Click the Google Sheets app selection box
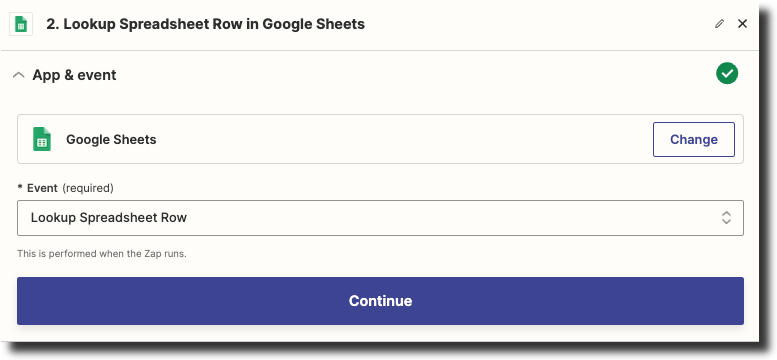The width and height of the screenshot is (777, 360). (380, 139)
